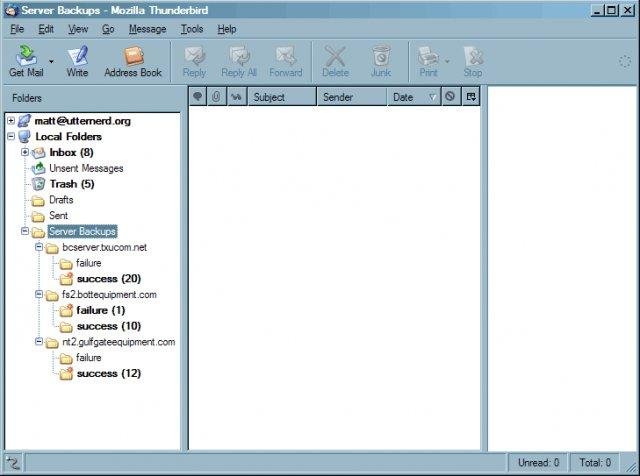Sort by the junk status column icon
Image resolution: width=640 pixels, height=476 pixels.
coord(450,97)
